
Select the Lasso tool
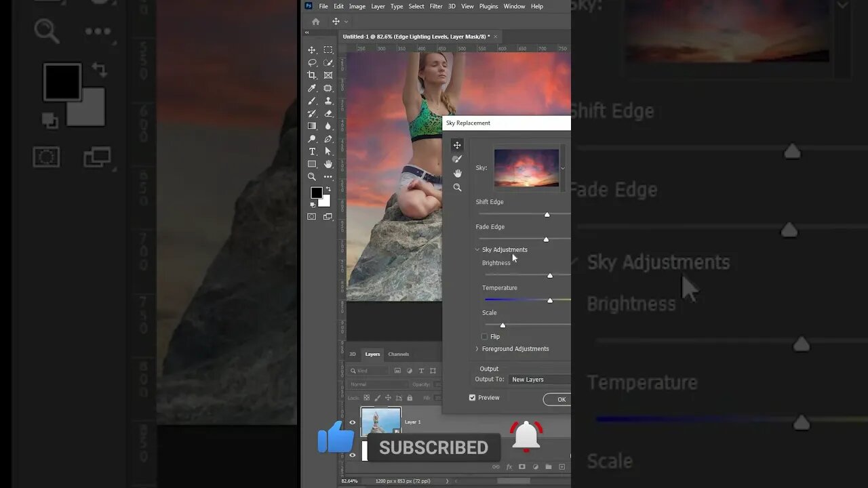point(312,62)
